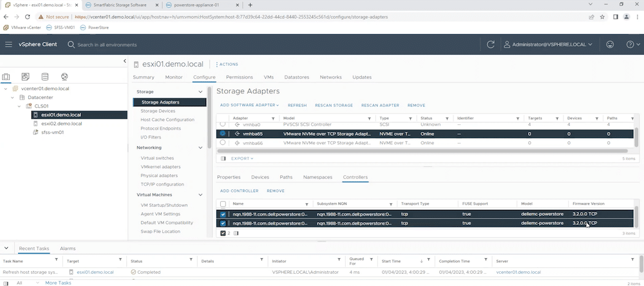The height and width of the screenshot is (286, 644).
Task: Collapse the Datacenter tree node
Action: click(x=13, y=97)
